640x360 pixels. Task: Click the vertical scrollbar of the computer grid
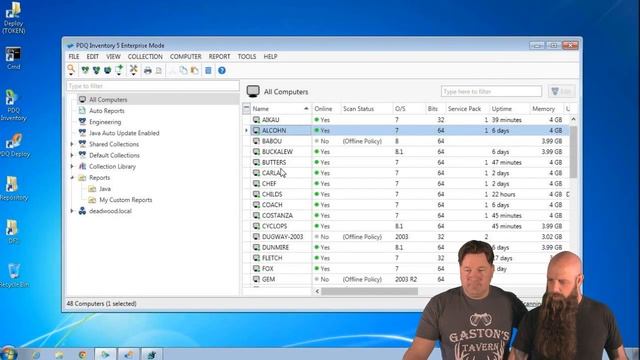(x=573, y=152)
